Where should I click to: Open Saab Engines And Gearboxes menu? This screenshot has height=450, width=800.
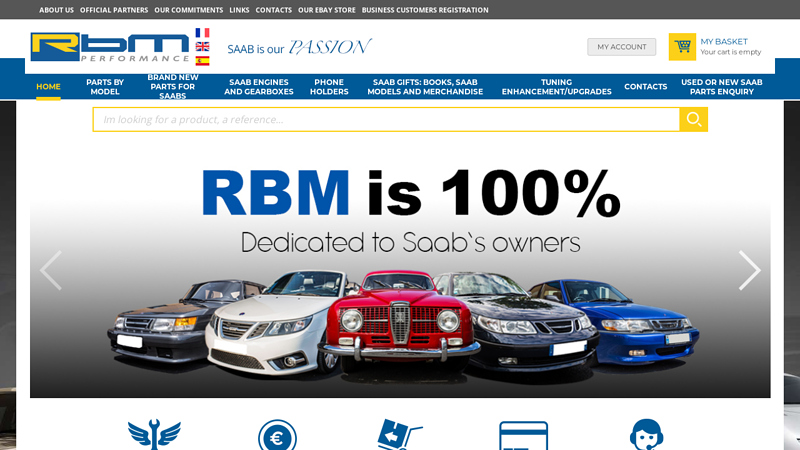click(x=259, y=87)
